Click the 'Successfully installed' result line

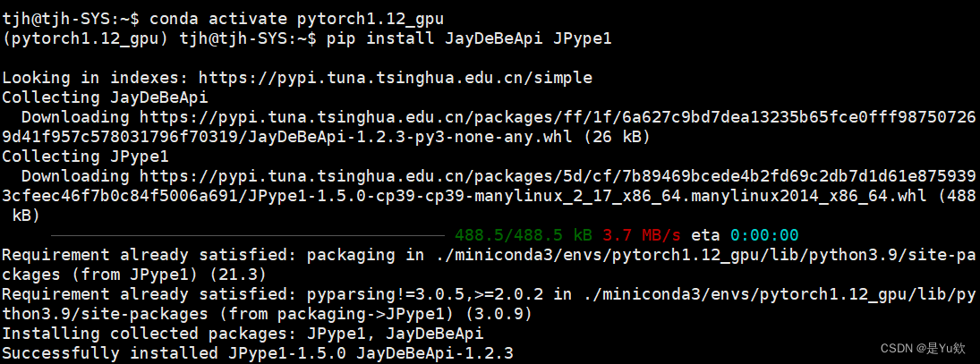[x=257, y=353]
